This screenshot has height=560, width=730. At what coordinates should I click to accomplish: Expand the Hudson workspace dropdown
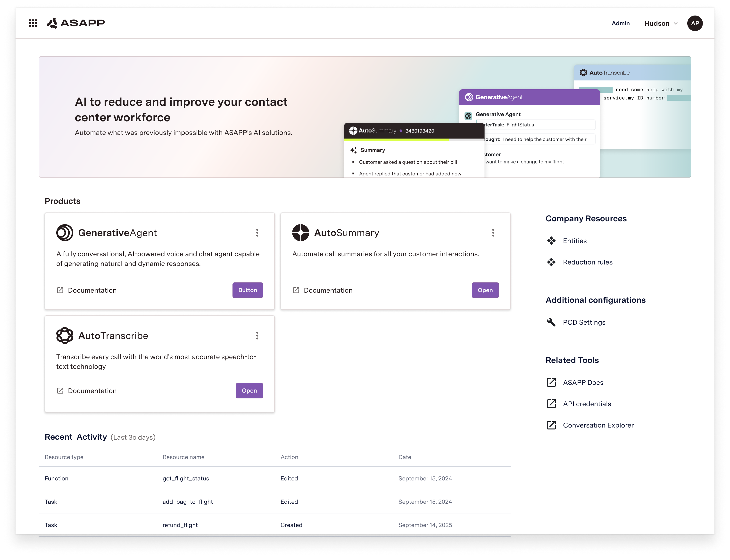pyautogui.click(x=661, y=23)
